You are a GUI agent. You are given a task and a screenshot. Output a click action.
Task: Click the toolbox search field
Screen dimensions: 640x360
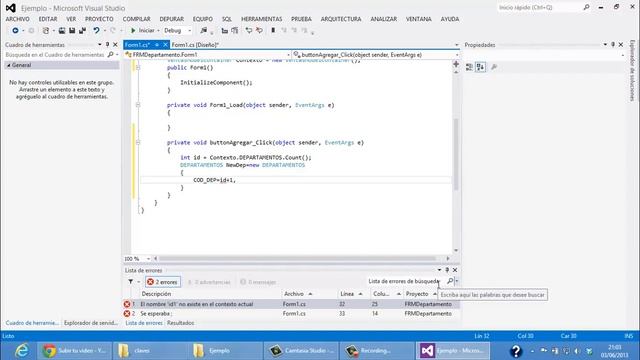click(x=55, y=55)
